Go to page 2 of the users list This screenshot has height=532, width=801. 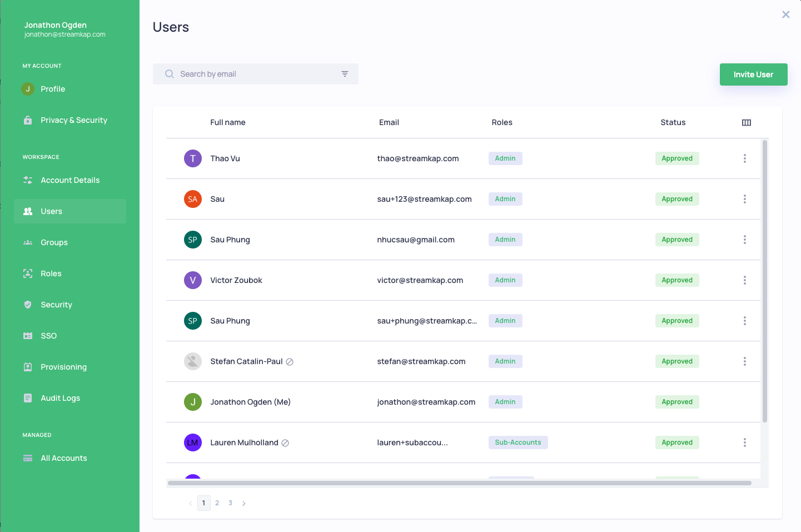click(217, 503)
